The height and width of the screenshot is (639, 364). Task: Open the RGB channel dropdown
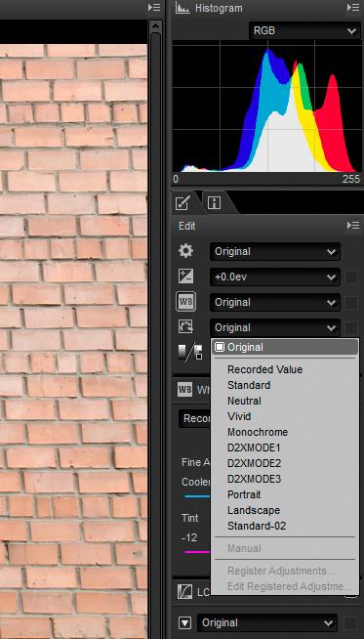tap(304, 30)
